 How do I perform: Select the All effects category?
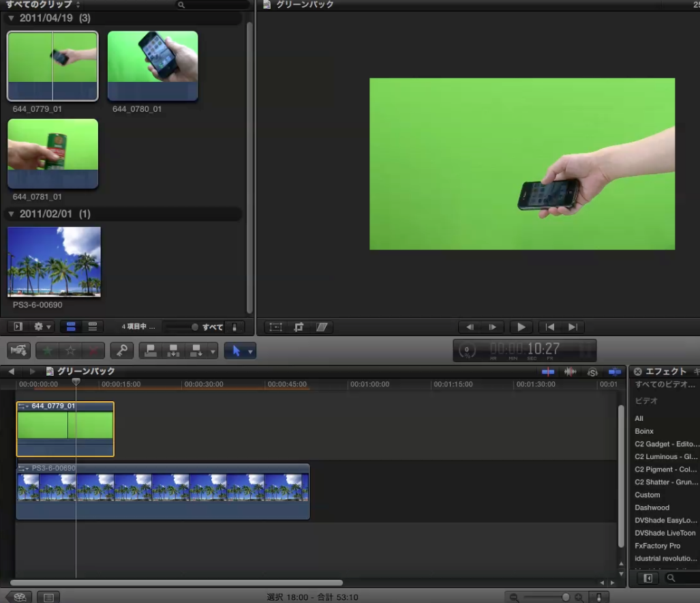[639, 419]
